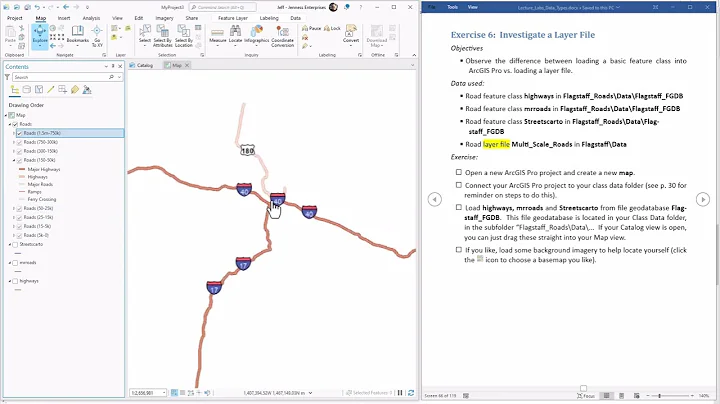Open the coordinate display units dropdown
Image resolution: width=720 pixels, height=404 pixels.
click(x=310, y=393)
